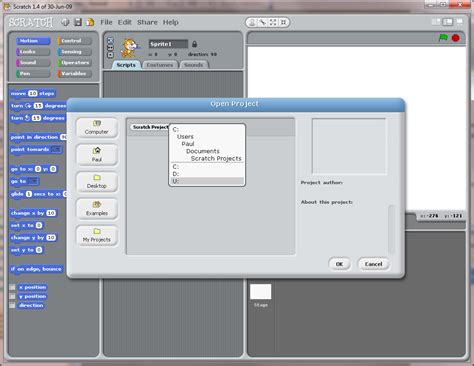Select the Sensing blocks category
Image resolution: width=474 pixels, height=366 pixels.
coord(75,52)
